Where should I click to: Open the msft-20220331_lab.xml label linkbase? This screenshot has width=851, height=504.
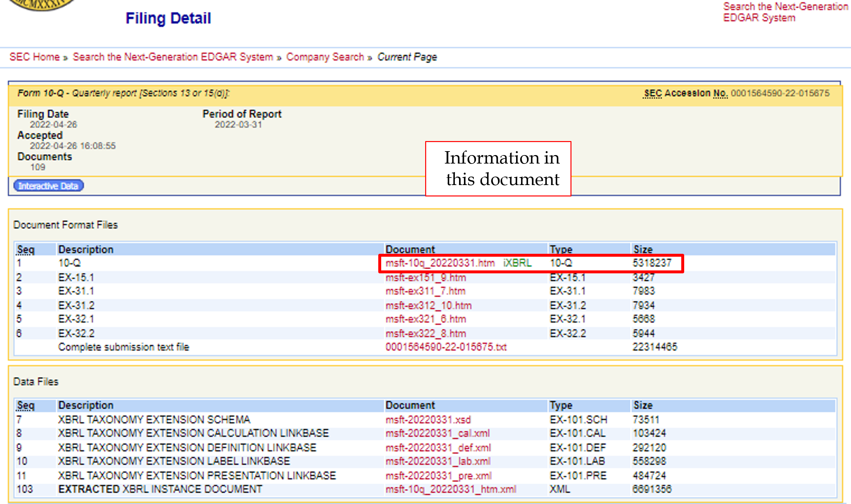(438, 461)
